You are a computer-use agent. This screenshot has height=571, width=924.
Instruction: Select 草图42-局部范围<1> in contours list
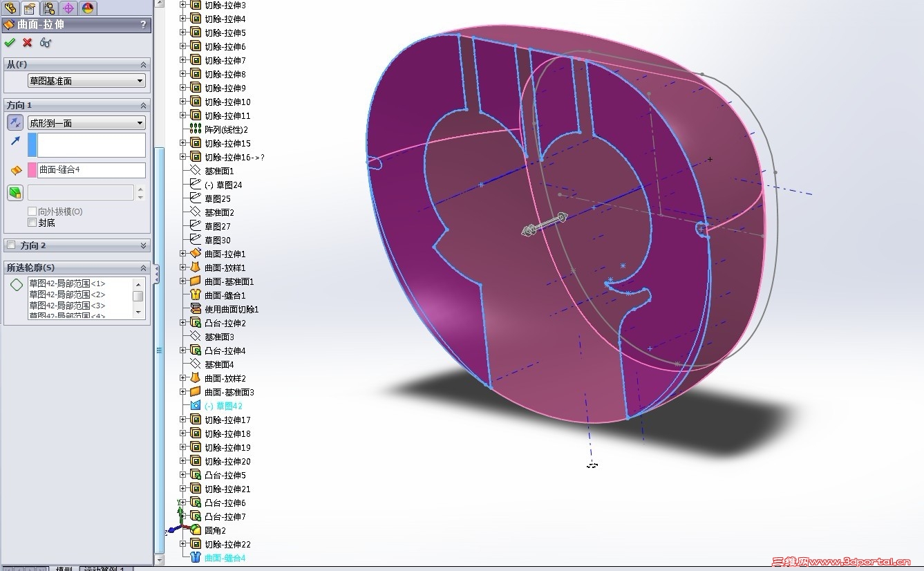pos(67,283)
